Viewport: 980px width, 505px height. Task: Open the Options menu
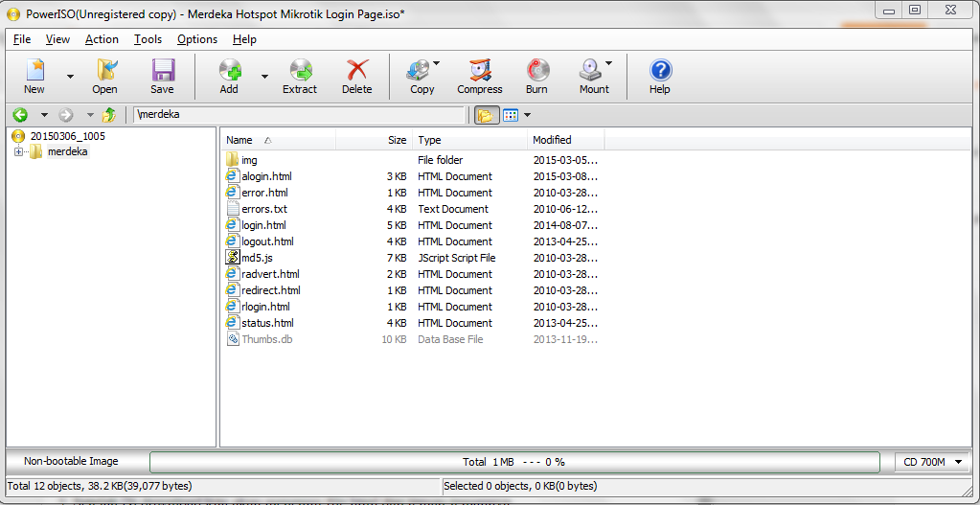[197, 39]
